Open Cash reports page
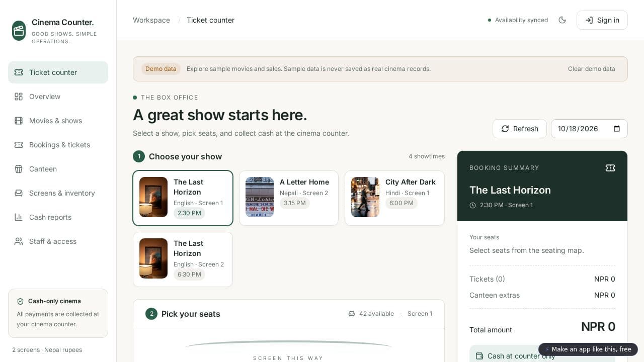This screenshot has height=362, width=644. tap(58, 217)
